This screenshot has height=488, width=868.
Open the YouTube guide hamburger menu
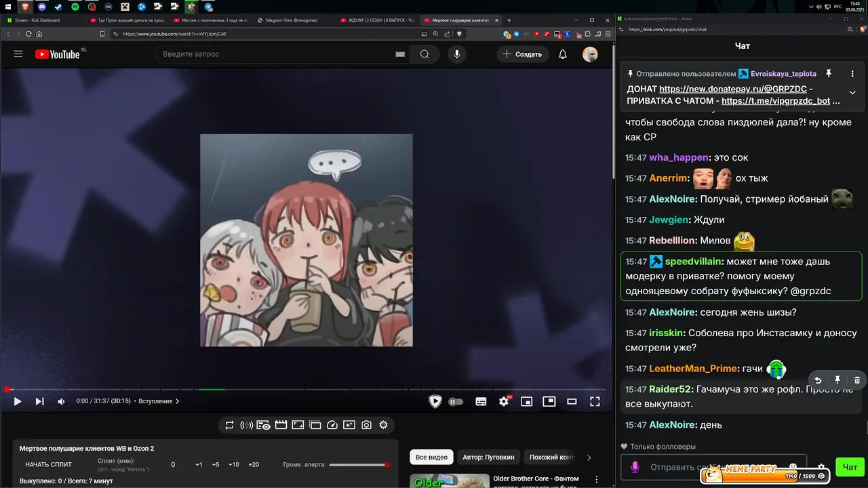coord(18,54)
